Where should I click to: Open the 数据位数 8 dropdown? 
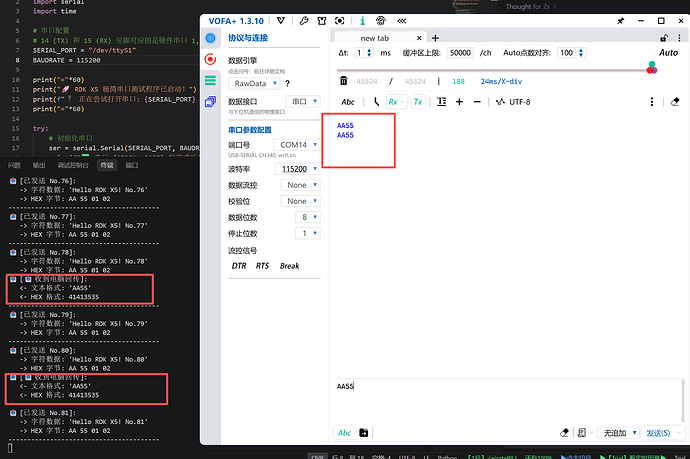tap(308, 217)
